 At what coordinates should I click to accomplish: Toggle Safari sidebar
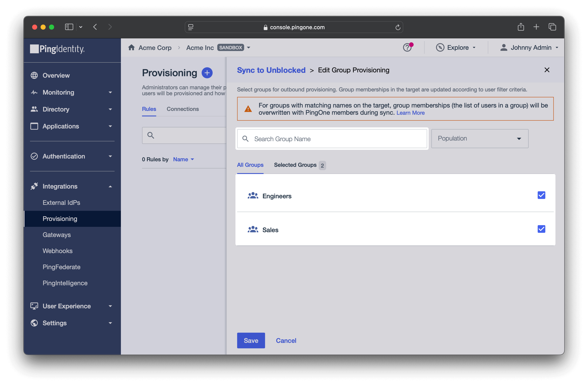[x=69, y=27]
